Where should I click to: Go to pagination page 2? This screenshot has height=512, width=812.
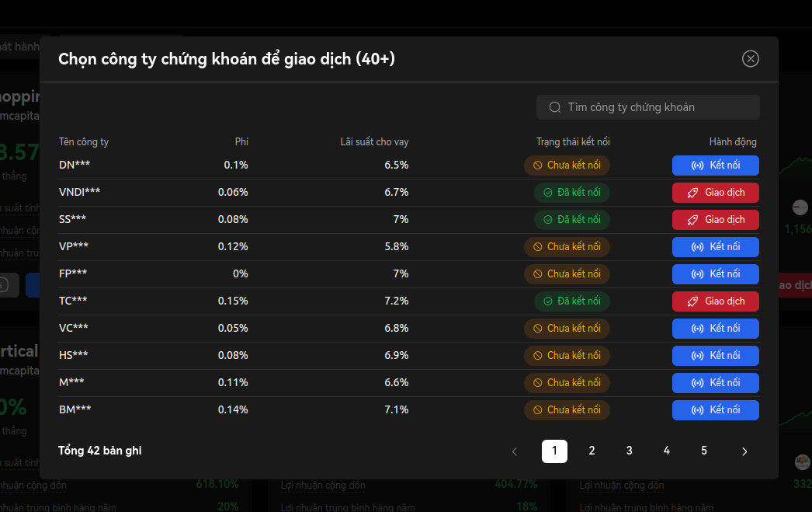coord(592,451)
